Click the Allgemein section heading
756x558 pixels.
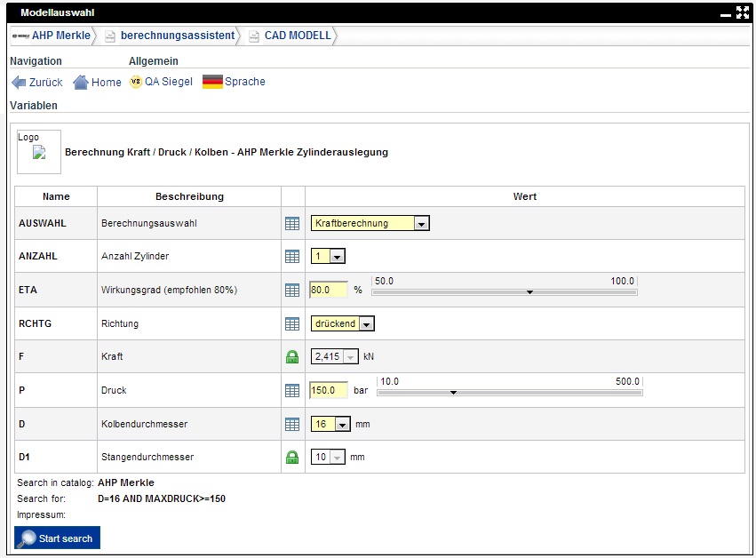[x=154, y=61]
